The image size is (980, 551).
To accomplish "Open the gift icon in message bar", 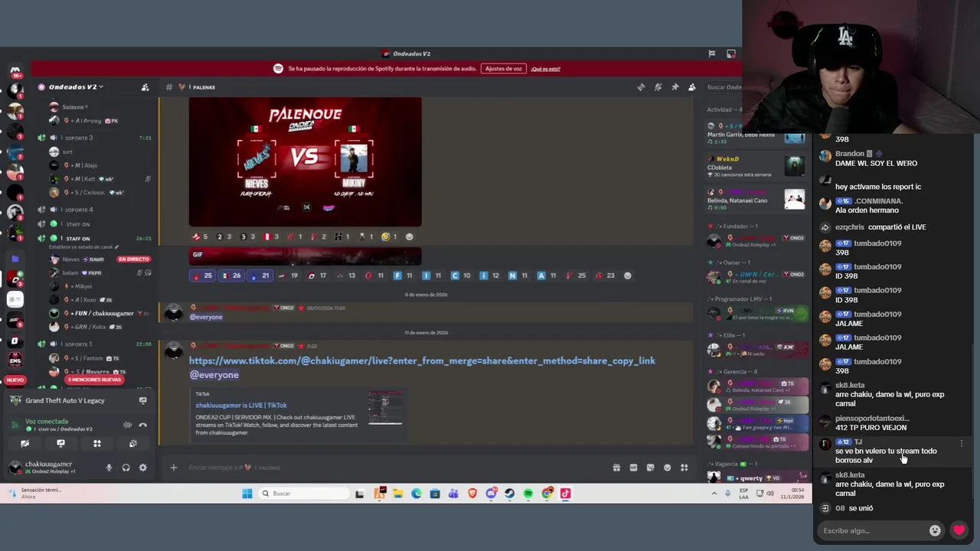I will pyautogui.click(x=616, y=468).
